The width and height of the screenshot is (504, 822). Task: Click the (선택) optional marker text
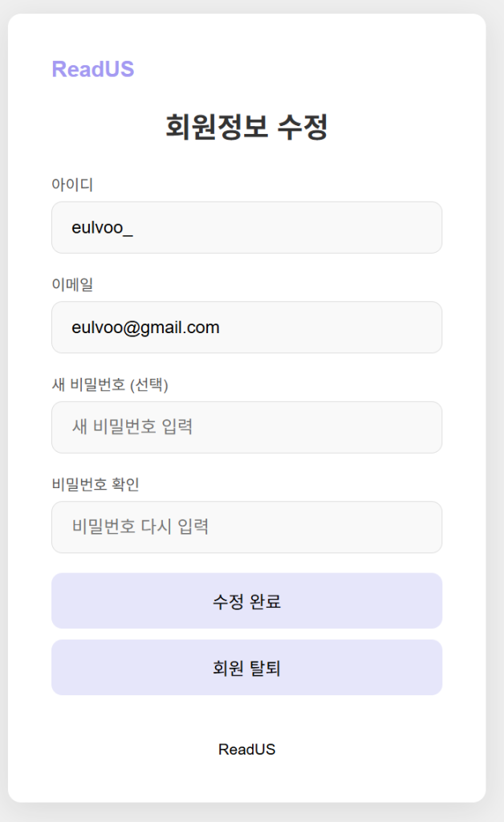coord(148,385)
